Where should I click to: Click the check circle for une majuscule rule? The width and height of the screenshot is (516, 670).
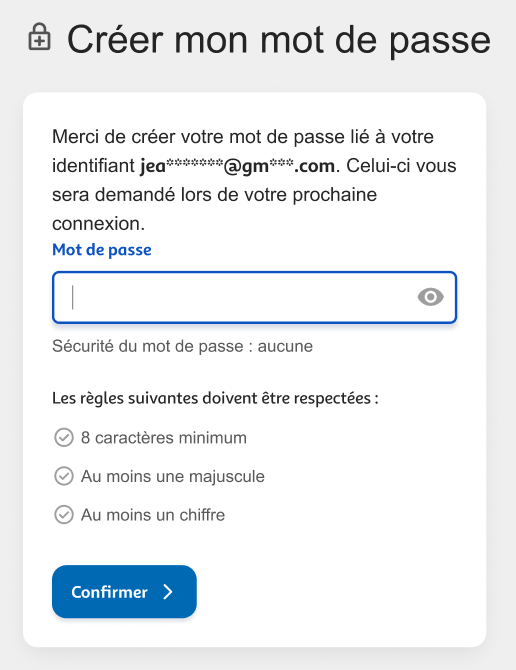[64, 476]
